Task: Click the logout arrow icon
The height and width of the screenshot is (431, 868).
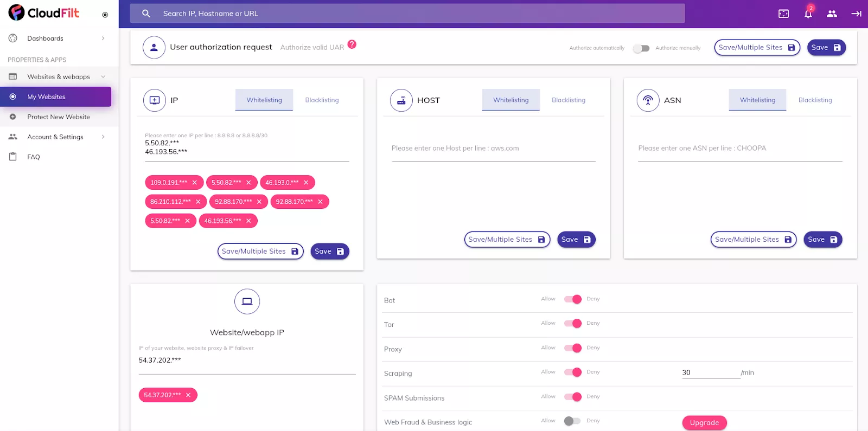Action: (856, 14)
